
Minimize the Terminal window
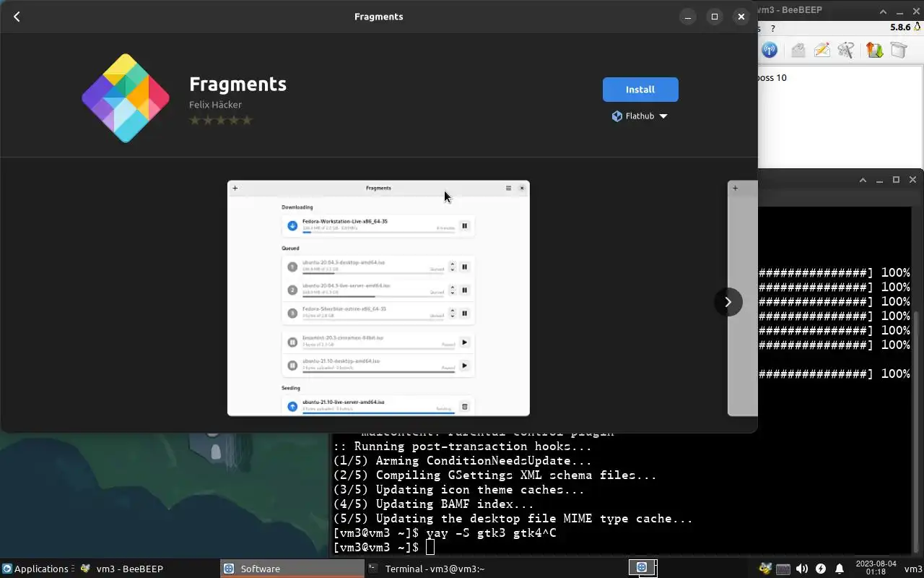click(879, 180)
